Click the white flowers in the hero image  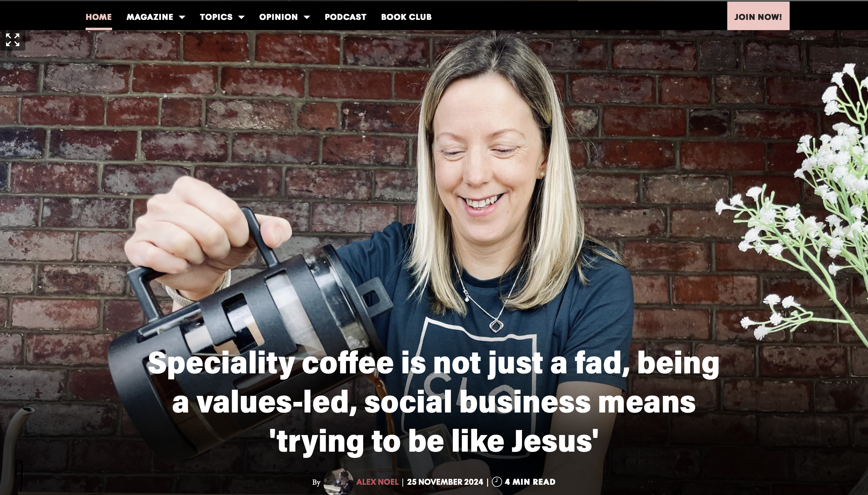[810, 204]
